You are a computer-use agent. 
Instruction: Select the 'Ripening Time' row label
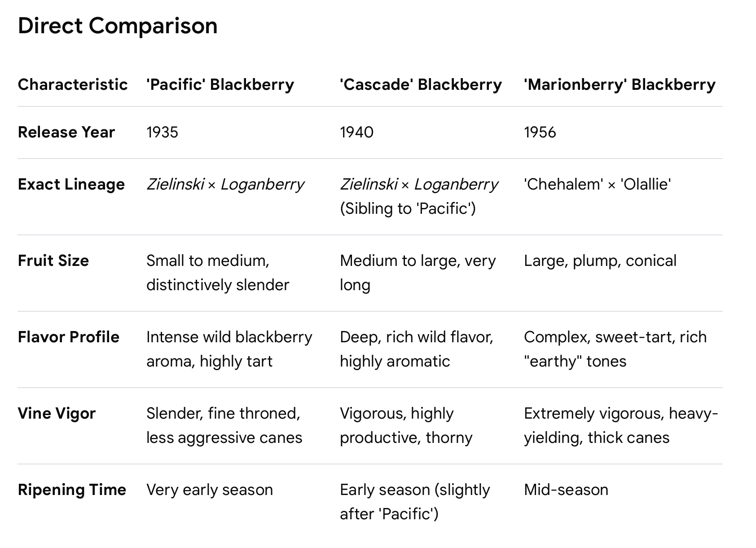click(72, 490)
